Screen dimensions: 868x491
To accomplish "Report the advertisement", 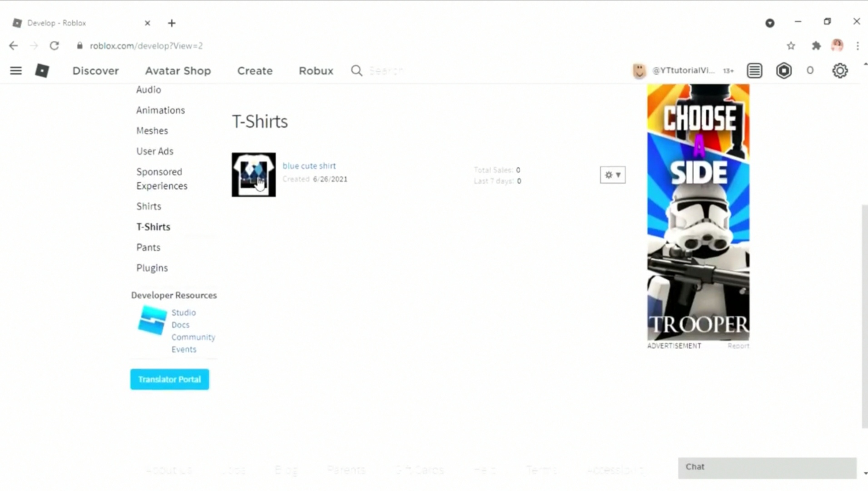I will pyautogui.click(x=738, y=346).
